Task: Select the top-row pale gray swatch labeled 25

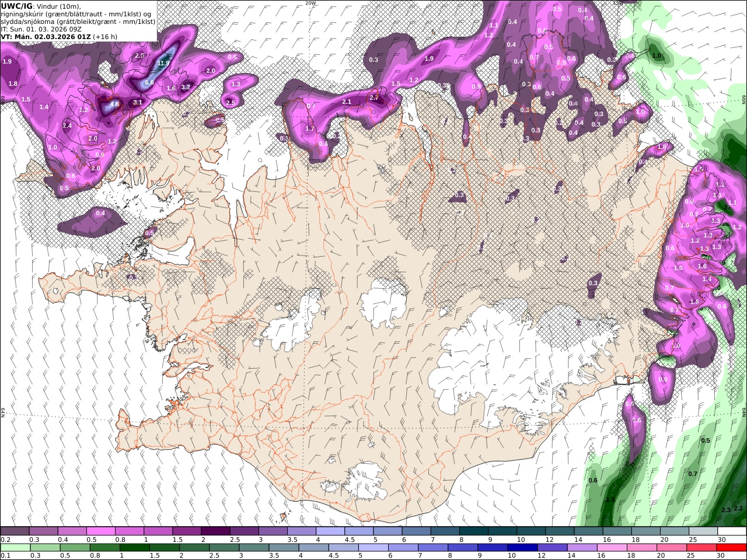Action: coord(703,531)
